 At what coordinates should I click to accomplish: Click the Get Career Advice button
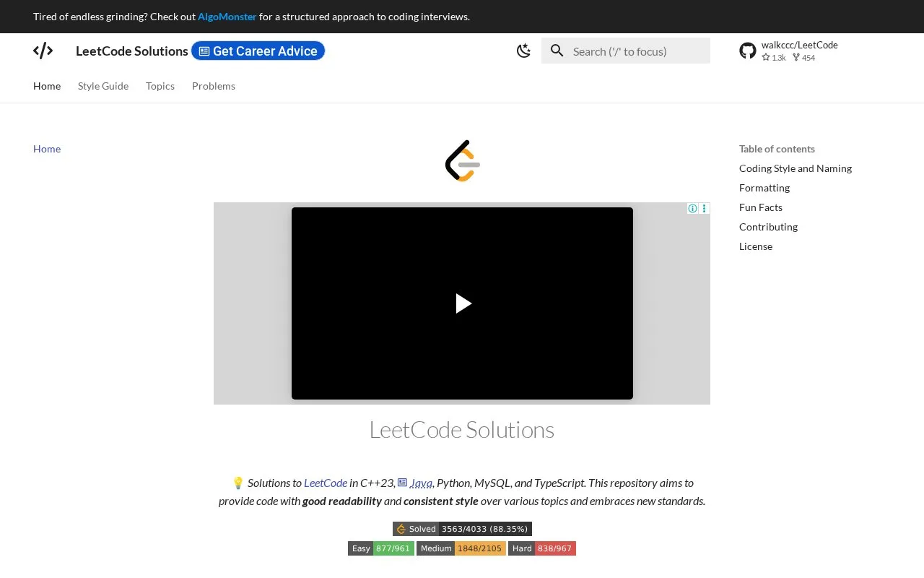pyautogui.click(x=258, y=51)
